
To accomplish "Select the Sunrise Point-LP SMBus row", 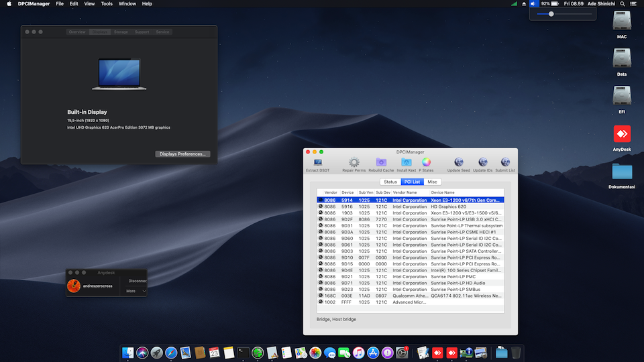I will point(411,290).
